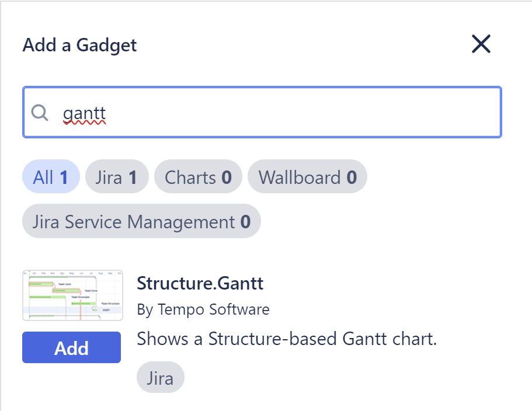Select the Wallboard filter chip
This screenshot has width=532, height=411.
tap(308, 176)
